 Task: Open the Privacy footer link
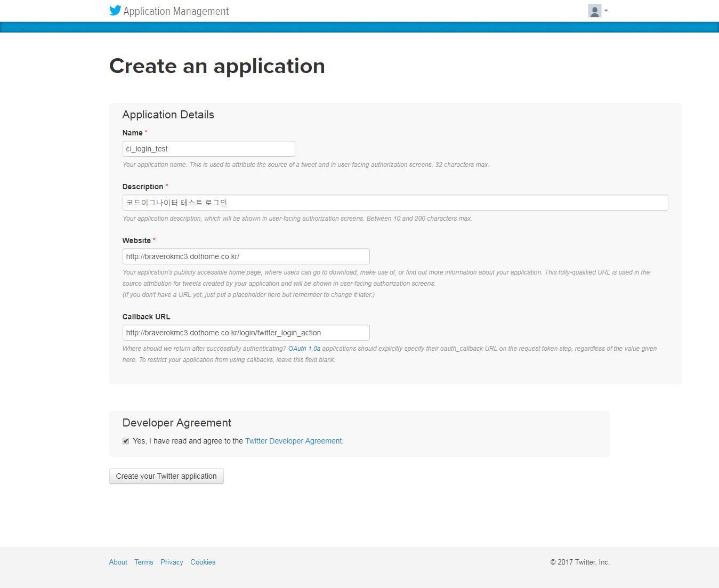(172, 562)
